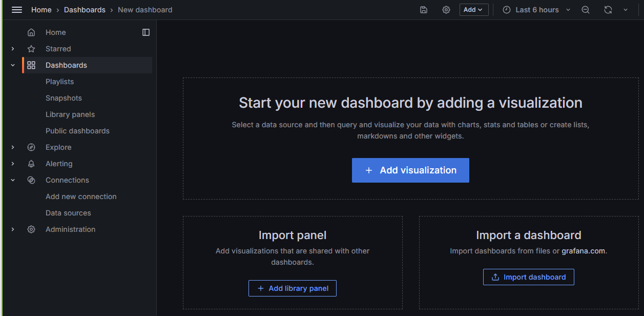Open Snapshots submenu item
Screen dimensions: 644x316
click(x=64, y=98)
